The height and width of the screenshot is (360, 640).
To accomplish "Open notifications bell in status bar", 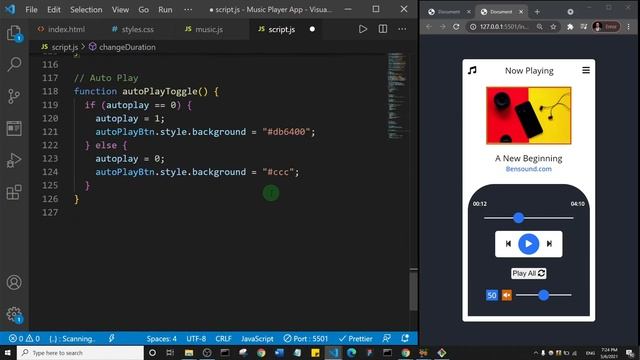I will (x=405, y=338).
